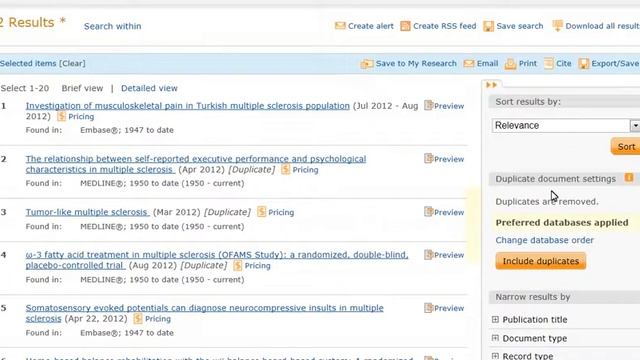Open the Somatosensory evoked potentials article

click(x=204, y=313)
